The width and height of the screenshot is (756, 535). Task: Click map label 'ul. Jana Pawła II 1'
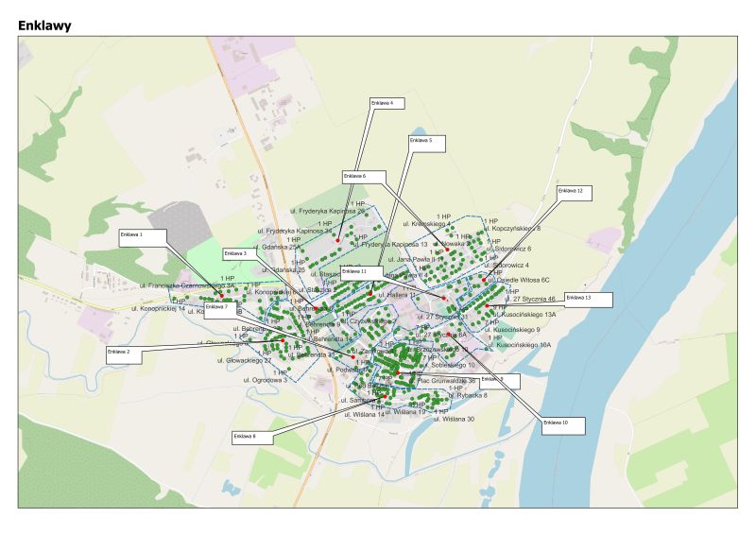click(415, 260)
